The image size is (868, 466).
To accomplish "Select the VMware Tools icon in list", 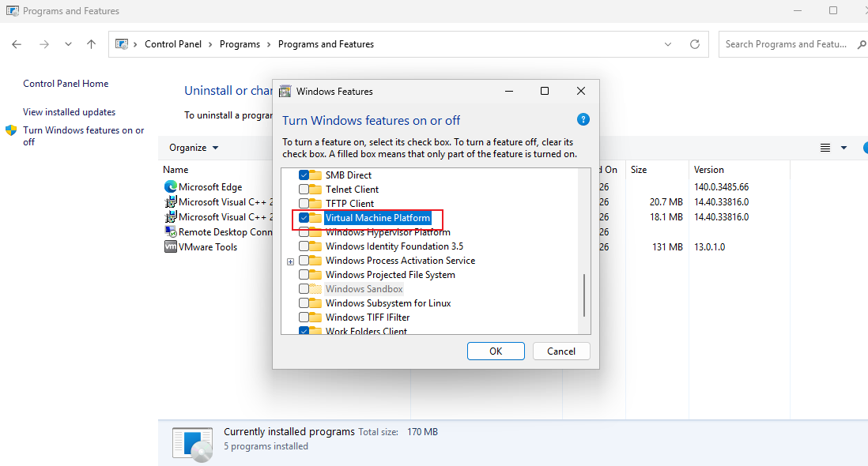I will 171,246.
